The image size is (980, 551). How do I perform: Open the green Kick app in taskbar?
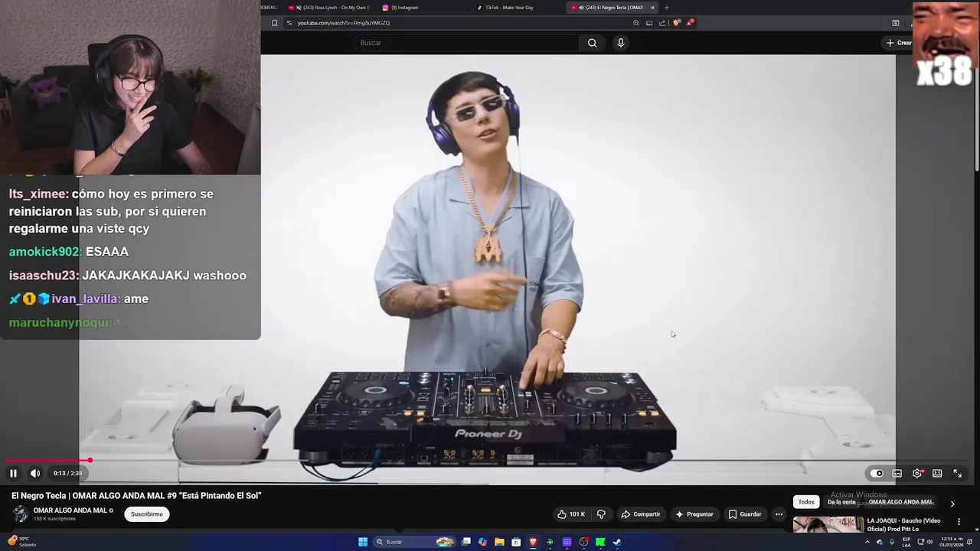[x=600, y=542]
